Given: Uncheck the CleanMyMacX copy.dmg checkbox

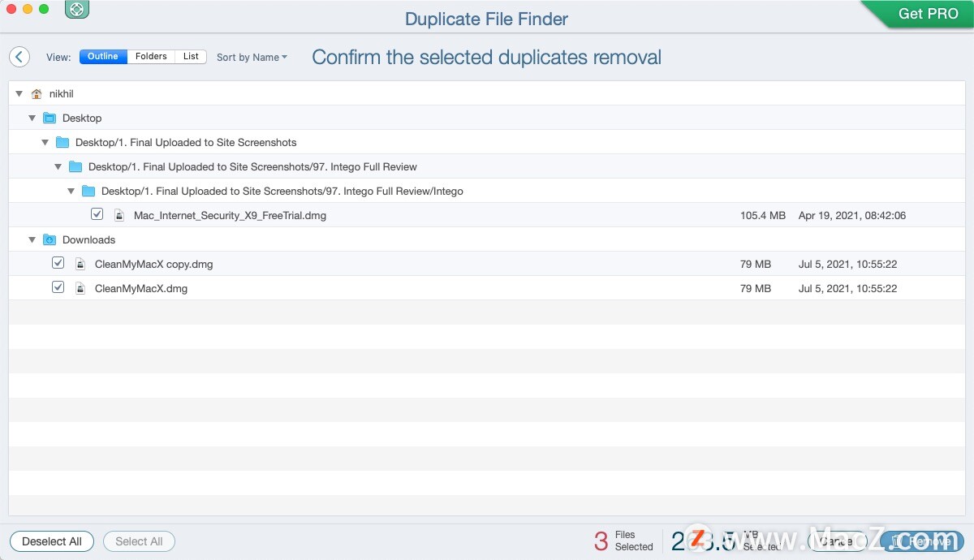Looking at the screenshot, I should 58,264.
